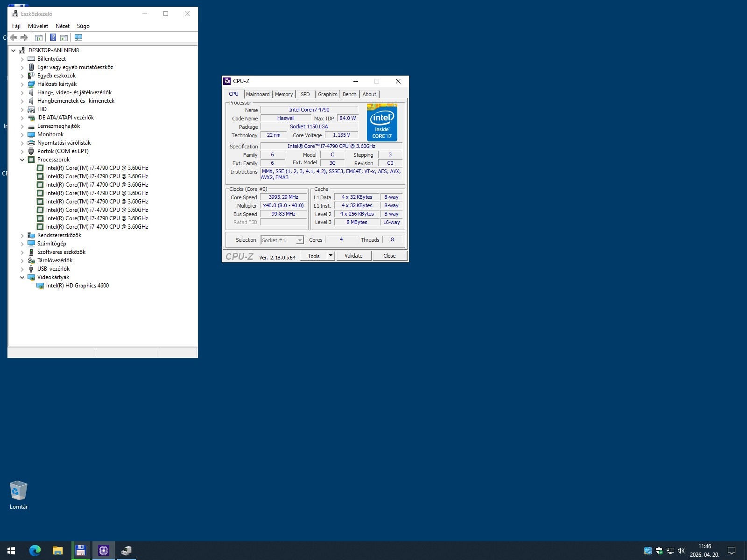
Task: Switch to the About tab in CPU-Z
Action: [x=369, y=94]
